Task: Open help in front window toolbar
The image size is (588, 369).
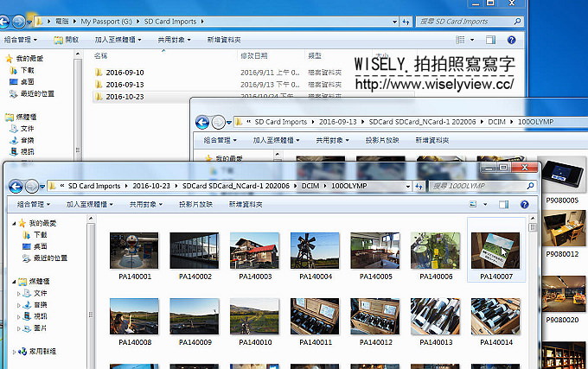Action: (524, 204)
